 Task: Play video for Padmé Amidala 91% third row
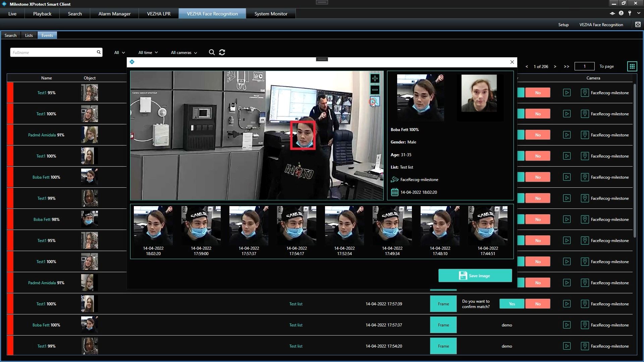(567, 135)
